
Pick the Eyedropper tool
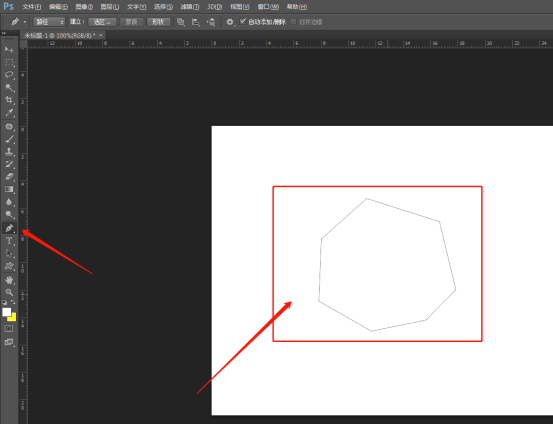point(9,113)
